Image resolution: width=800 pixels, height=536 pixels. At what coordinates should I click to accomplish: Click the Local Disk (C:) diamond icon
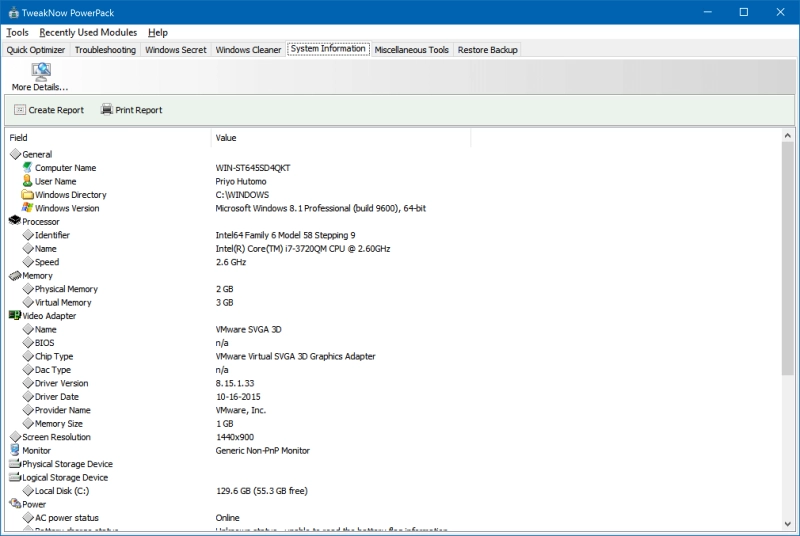28,491
